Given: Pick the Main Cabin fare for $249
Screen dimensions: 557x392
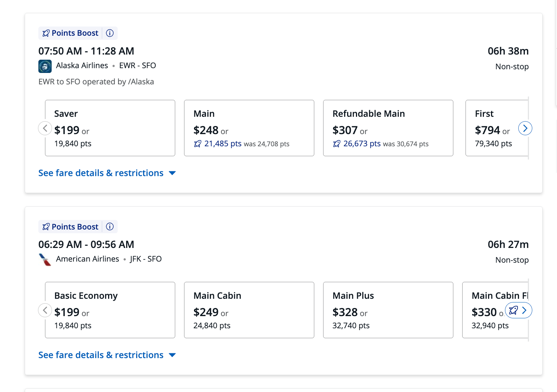Looking at the screenshot, I should pos(249,310).
